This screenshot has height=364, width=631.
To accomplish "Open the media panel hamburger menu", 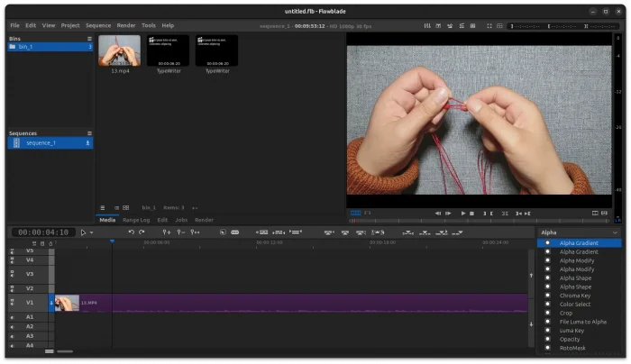I will coord(103,207).
